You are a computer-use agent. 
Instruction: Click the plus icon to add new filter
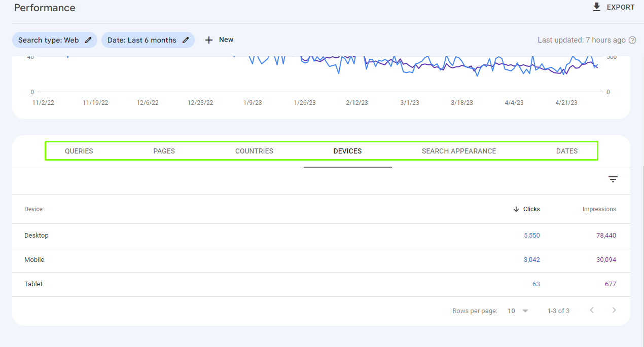point(209,40)
